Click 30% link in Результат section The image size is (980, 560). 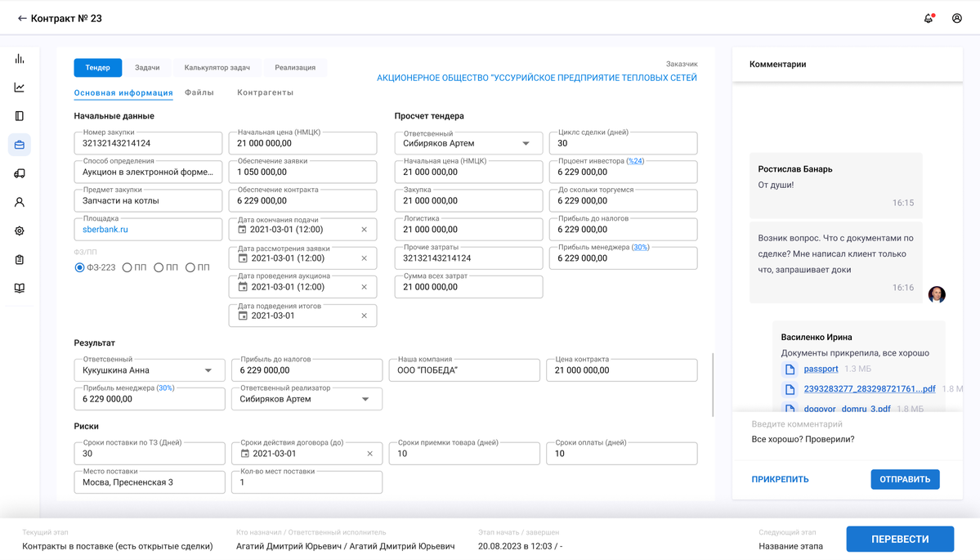(165, 388)
